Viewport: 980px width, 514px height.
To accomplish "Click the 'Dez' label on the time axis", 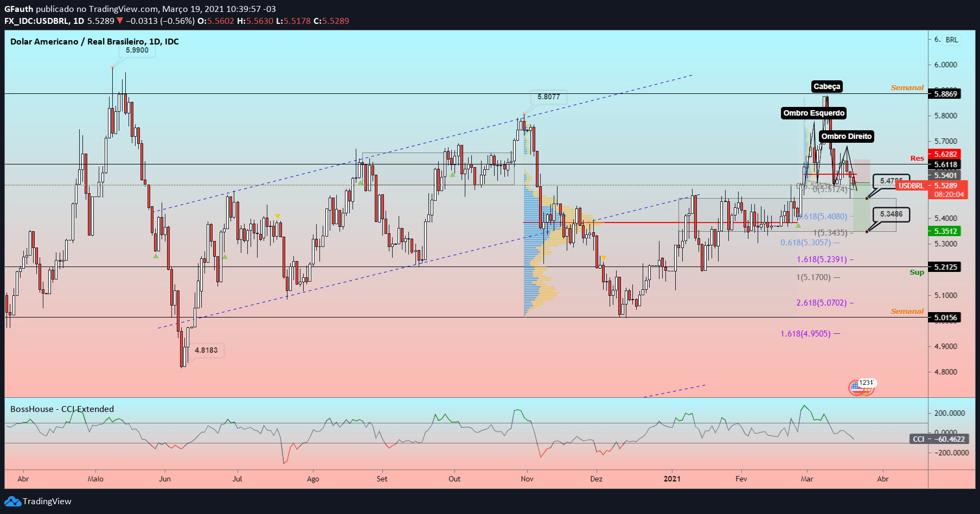I will pyautogui.click(x=597, y=479).
